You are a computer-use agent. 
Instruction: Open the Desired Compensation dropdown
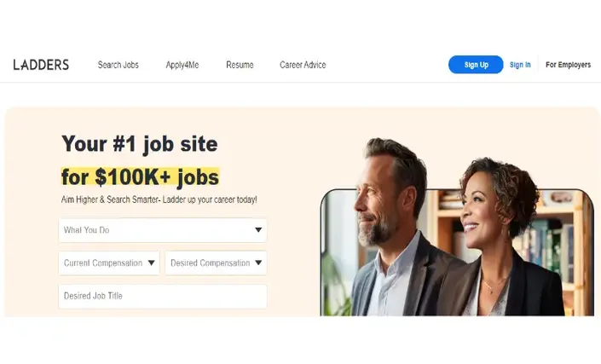tap(216, 263)
